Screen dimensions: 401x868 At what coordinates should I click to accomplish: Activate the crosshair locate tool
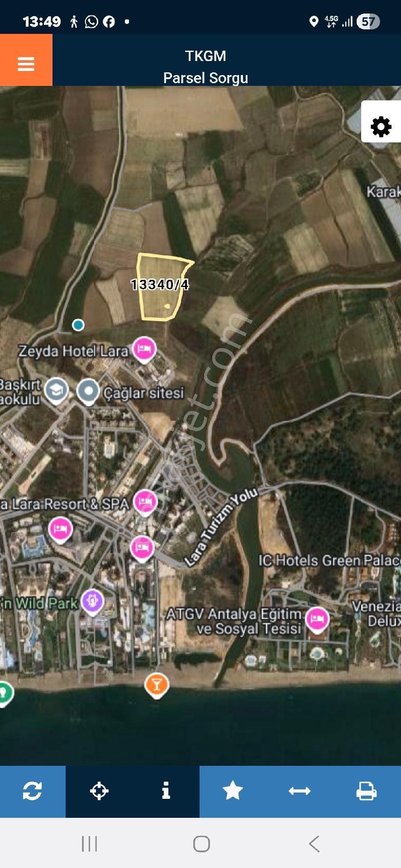(99, 791)
